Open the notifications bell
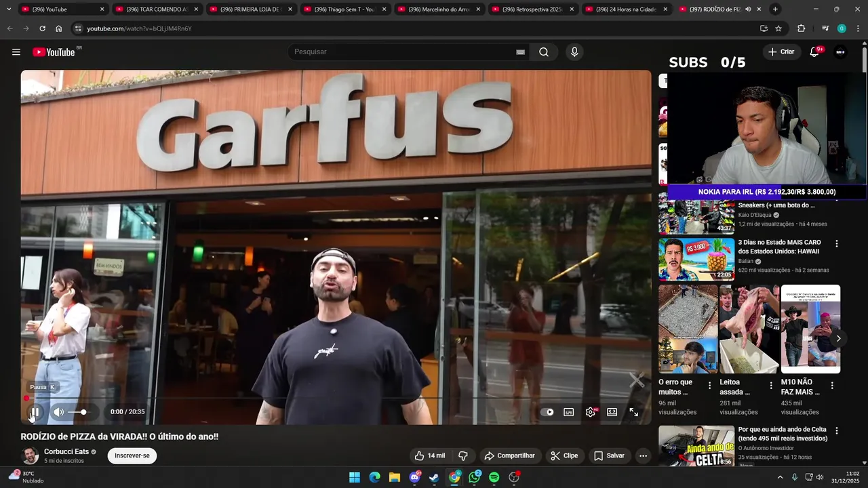Viewport: 868px width, 488px height. tap(814, 52)
